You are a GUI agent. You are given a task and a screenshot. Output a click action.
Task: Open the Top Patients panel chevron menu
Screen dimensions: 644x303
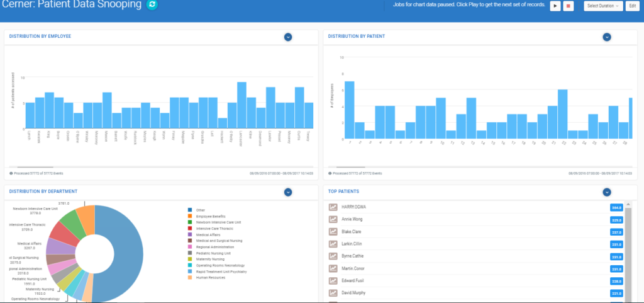[607, 192]
